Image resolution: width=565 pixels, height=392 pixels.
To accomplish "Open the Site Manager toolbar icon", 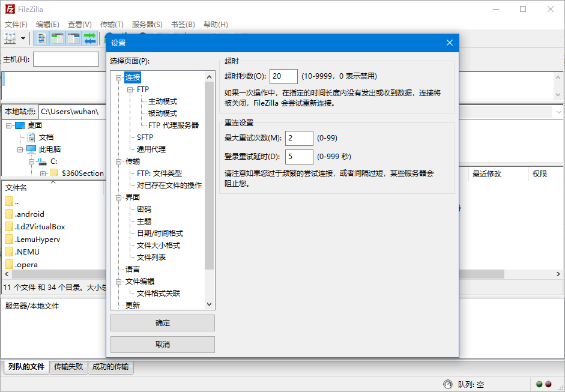I will pyautogui.click(x=10, y=38).
